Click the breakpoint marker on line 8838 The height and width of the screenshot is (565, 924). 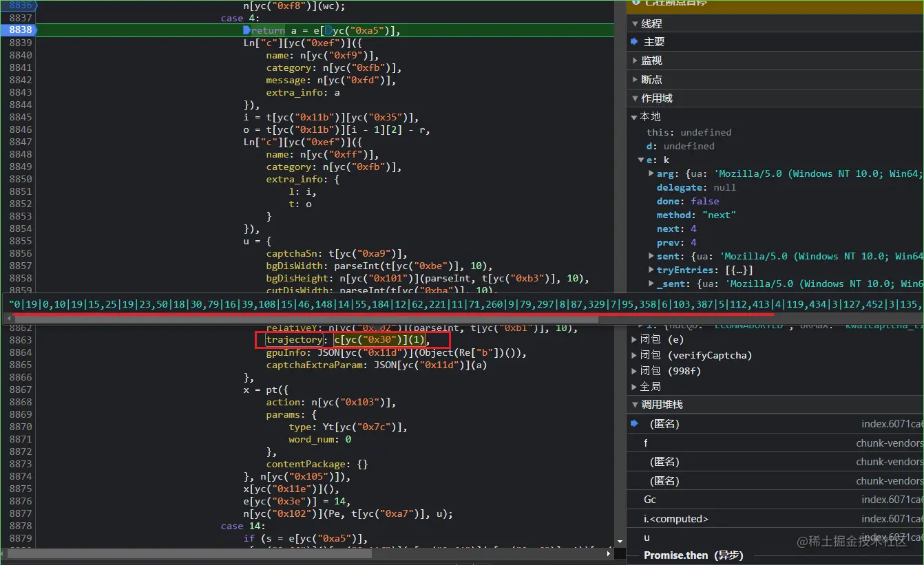(19, 30)
